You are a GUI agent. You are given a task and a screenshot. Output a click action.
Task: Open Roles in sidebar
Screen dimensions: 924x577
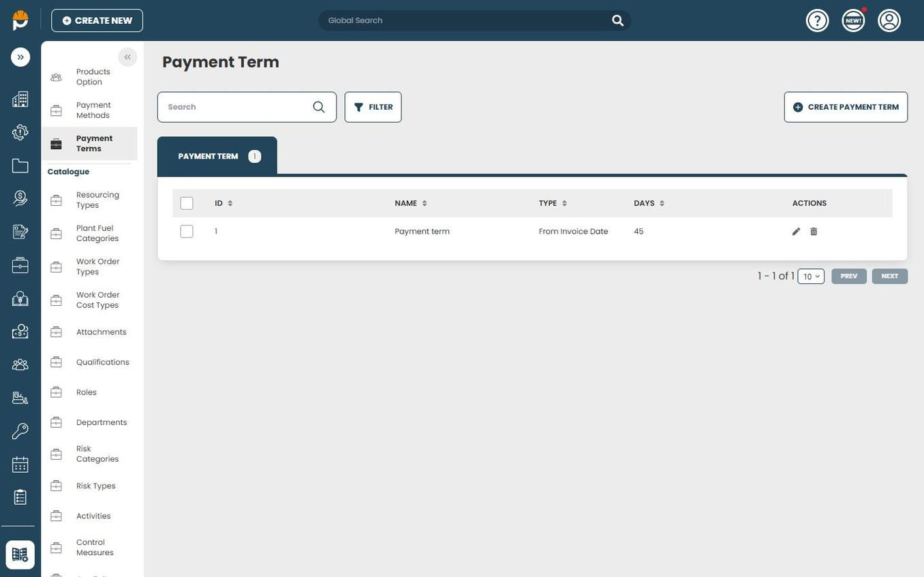click(x=89, y=392)
